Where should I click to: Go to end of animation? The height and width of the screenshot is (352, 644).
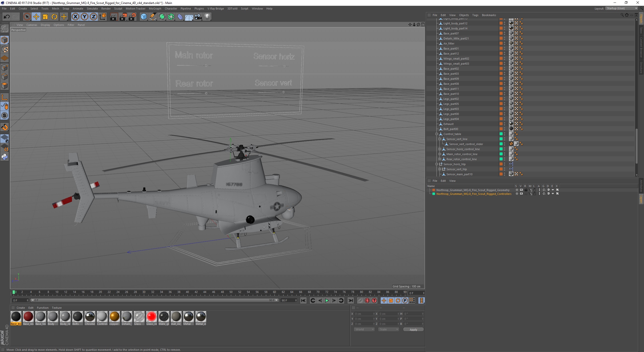[351, 300]
